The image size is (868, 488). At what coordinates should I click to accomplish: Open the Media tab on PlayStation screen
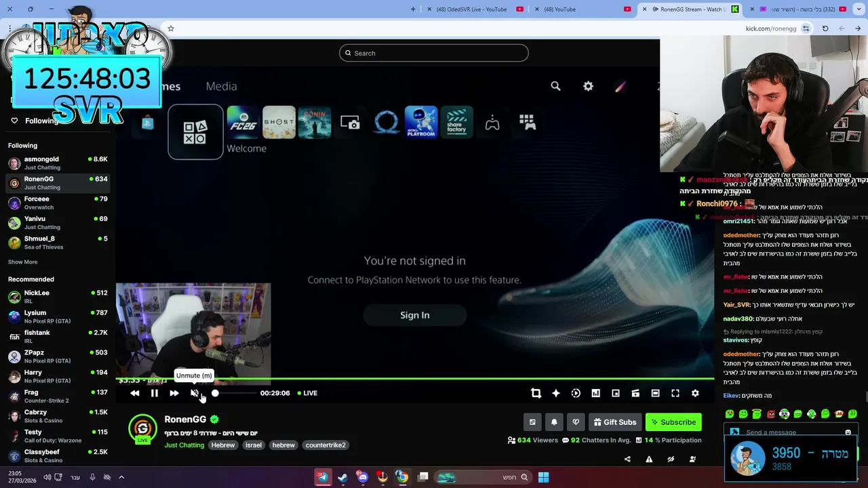click(221, 86)
